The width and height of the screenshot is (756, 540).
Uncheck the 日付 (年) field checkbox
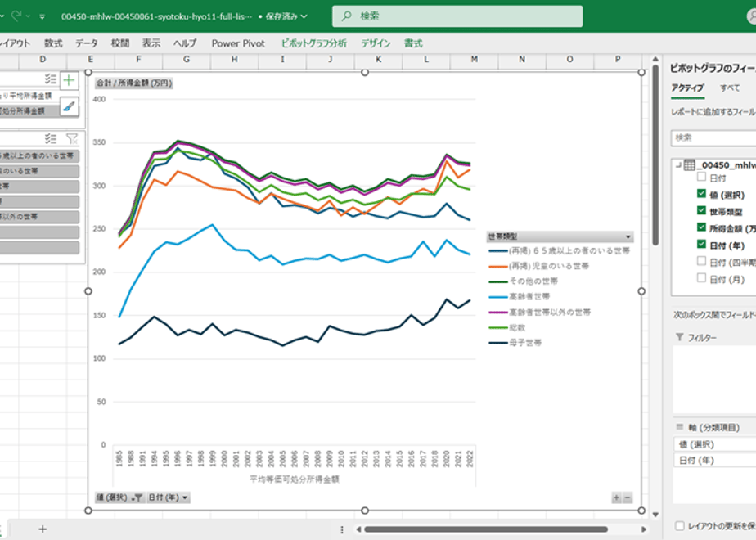[701, 245]
